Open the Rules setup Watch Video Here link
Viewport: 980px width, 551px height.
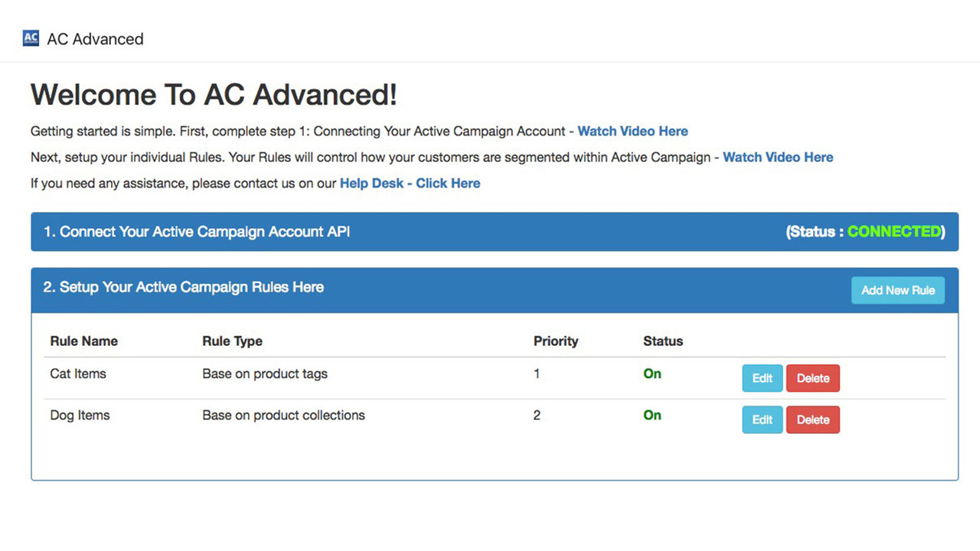(x=778, y=157)
